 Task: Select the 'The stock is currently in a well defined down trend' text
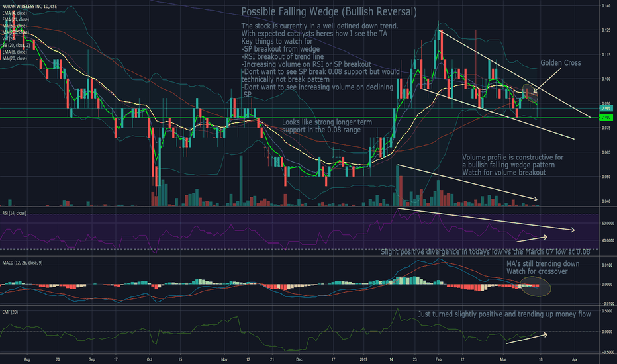[x=320, y=26]
